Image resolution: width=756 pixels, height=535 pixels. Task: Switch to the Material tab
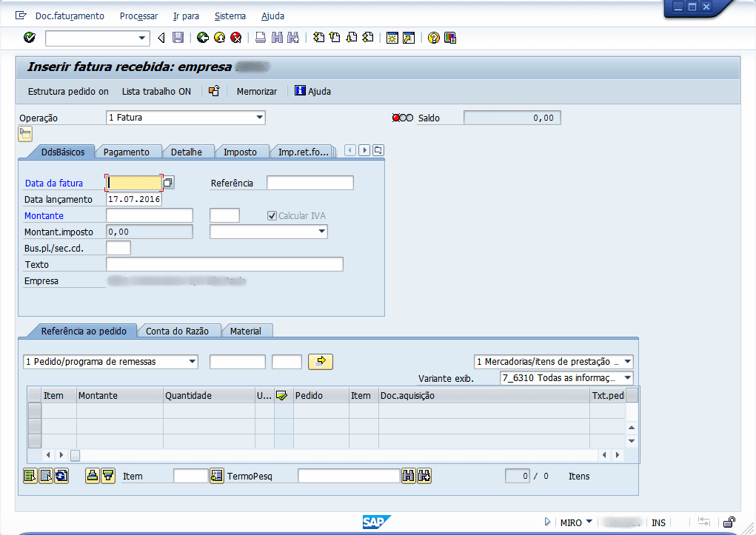click(245, 331)
